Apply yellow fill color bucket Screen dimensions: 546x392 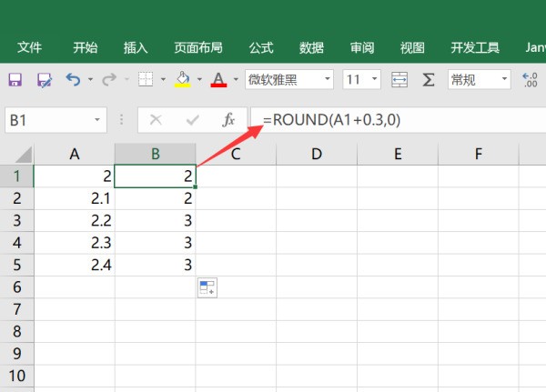(x=182, y=80)
